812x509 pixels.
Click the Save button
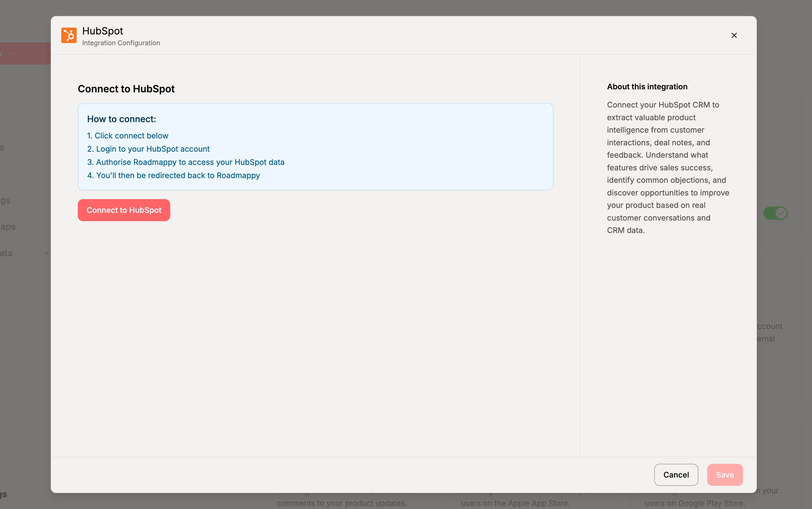coord(725,475)
